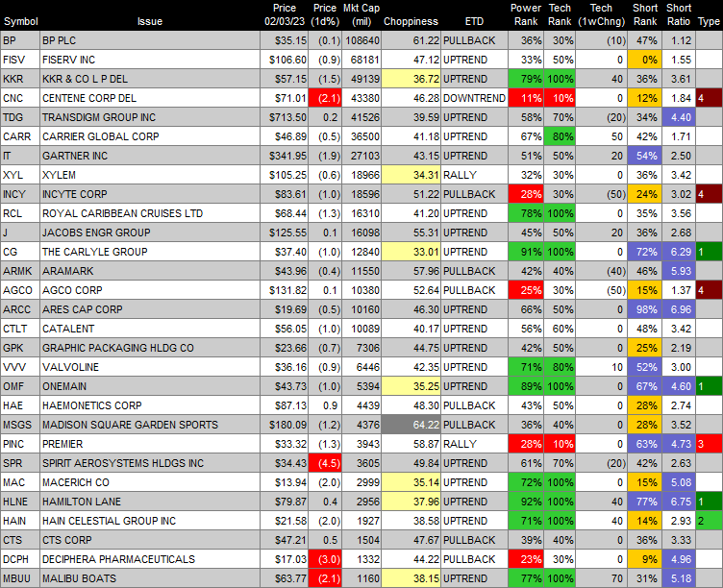The image size is (723, 588).
Task: Click the Short Ratio column header
Action: pyautogui.click(x=679, y=14)
